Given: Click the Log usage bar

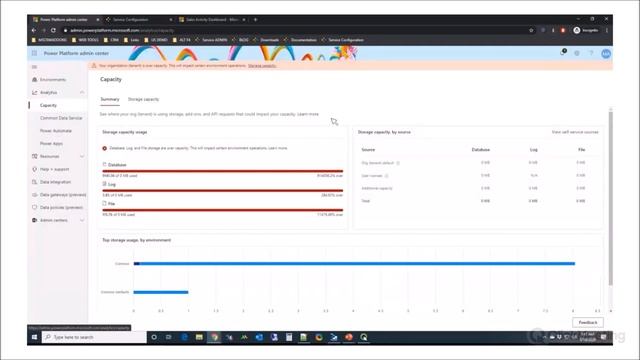Looking at the screenshot, I should coord(222,191).
